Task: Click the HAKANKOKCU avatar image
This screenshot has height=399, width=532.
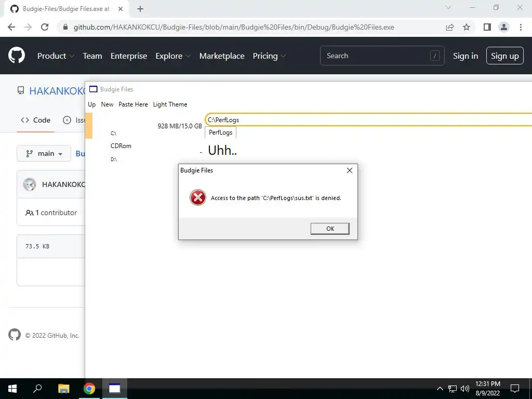Action: 30,184
